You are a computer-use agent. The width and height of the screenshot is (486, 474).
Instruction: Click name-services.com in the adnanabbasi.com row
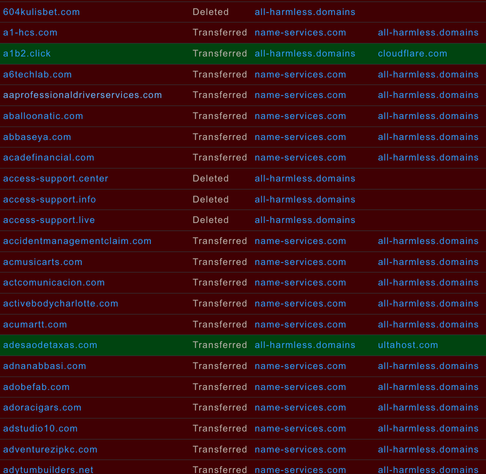tap(300, 366)
